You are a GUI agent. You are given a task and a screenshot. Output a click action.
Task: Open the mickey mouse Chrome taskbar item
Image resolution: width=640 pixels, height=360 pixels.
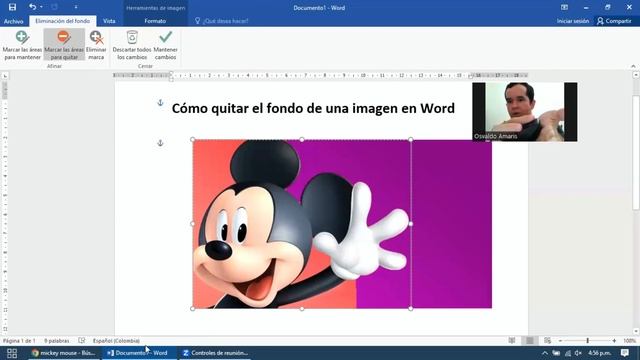click(x=64, y=353)
